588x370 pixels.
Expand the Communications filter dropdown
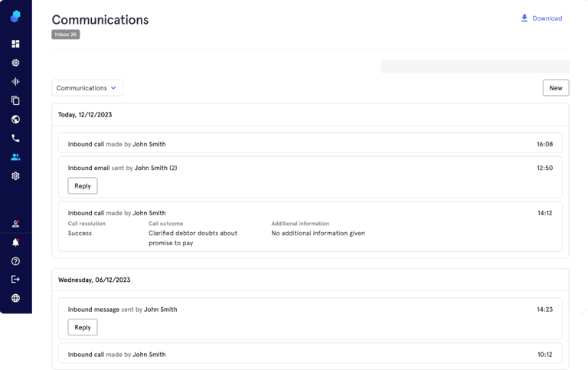coord(87,88)
